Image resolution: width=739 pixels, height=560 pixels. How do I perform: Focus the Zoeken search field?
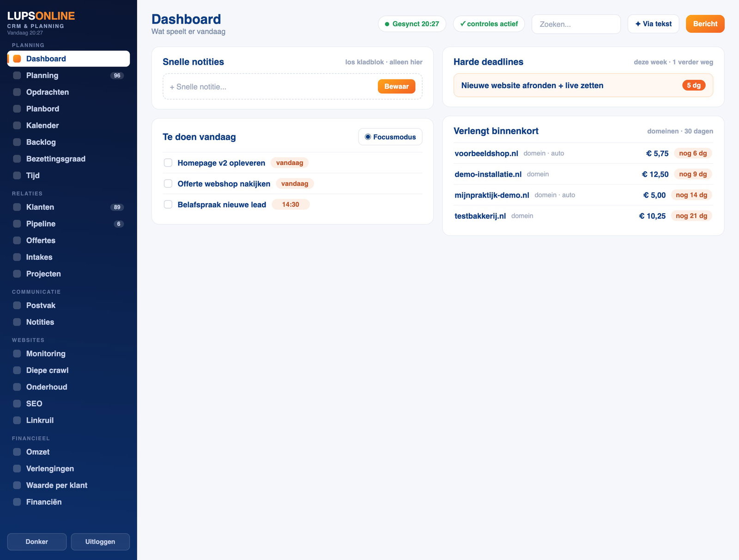pyautogui.click(x=576, y=24)
